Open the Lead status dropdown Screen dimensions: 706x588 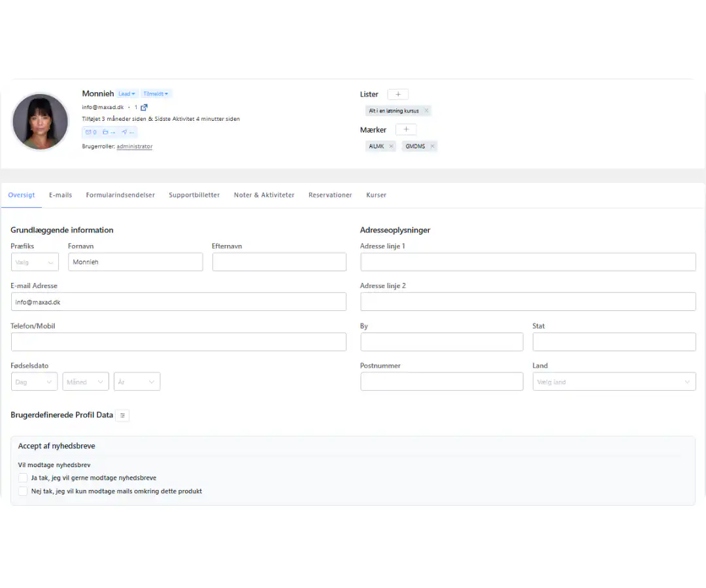[127, 94]
